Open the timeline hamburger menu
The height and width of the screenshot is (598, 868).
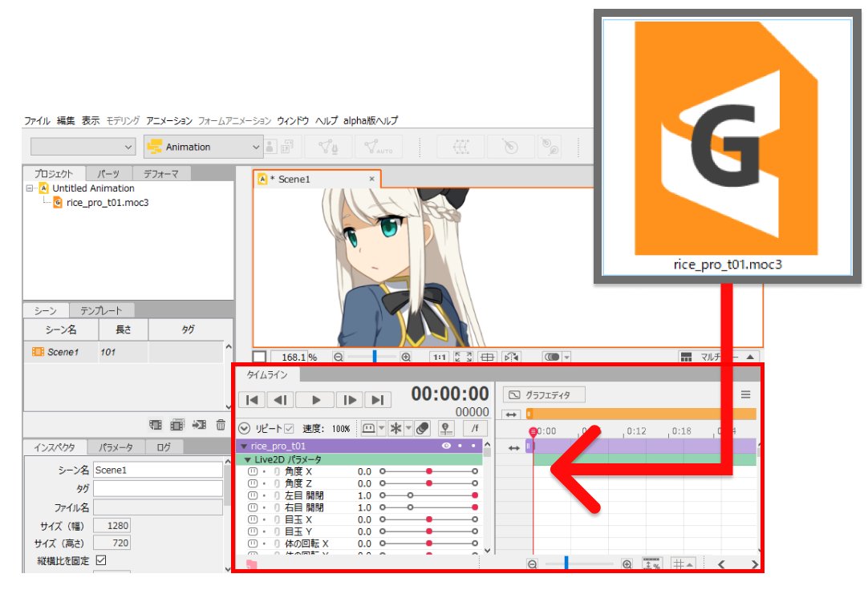[745, 394]
